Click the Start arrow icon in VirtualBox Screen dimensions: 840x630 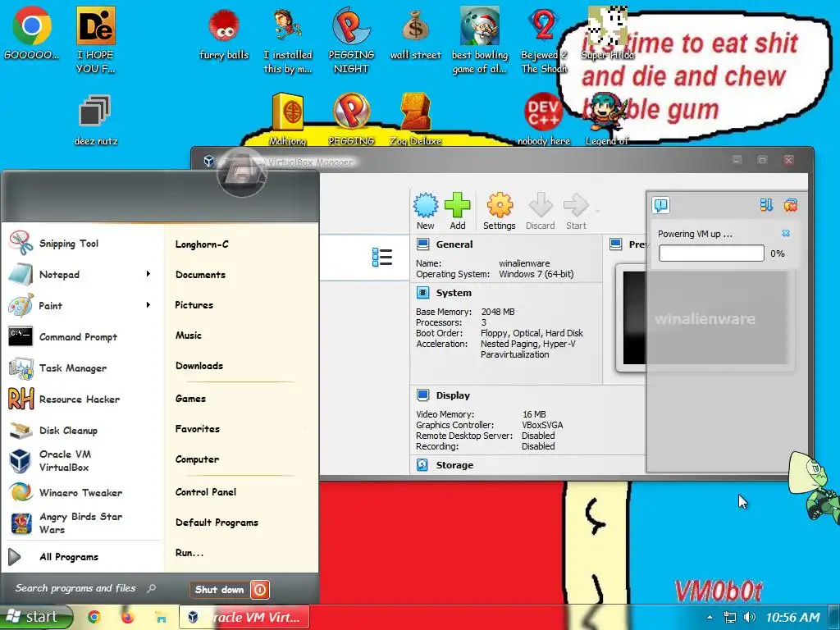click(576, 211)
